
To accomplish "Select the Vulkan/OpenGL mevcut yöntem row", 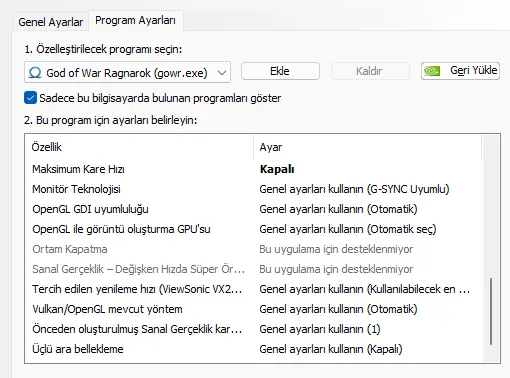I will (x=253, y=309).
